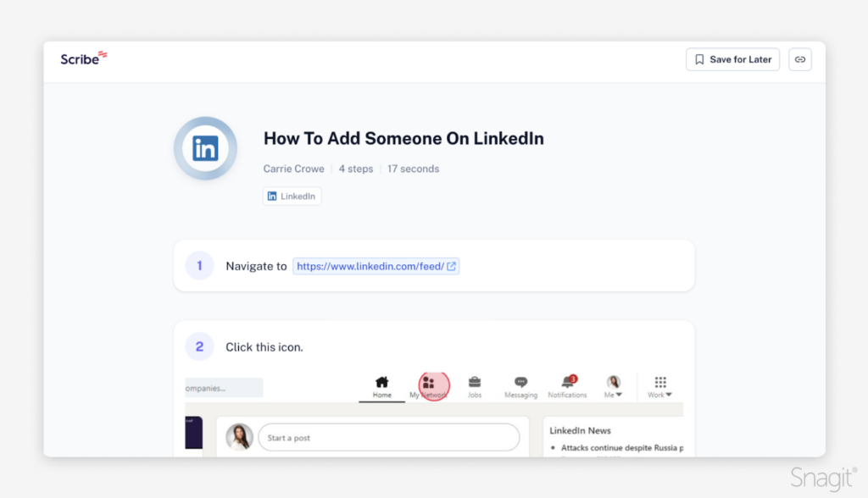The width and height of the screenshot is (868, 498).
Task: Click the Scribe logo
Action: pos(83,58)
